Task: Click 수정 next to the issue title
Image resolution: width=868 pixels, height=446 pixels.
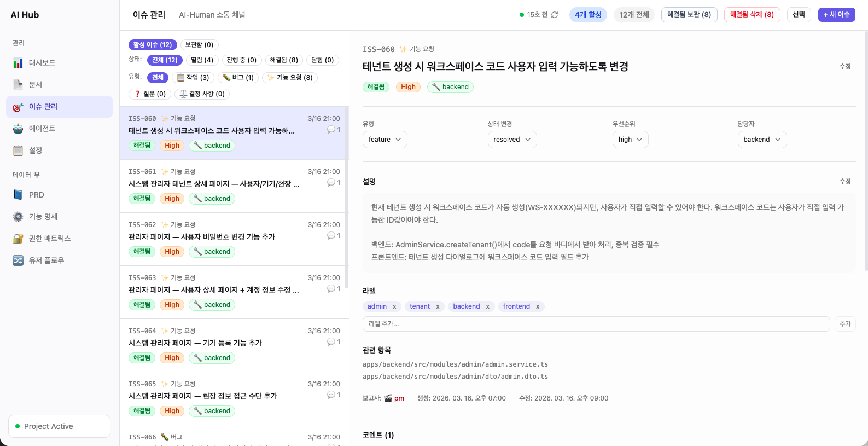Action: (845, 67)
